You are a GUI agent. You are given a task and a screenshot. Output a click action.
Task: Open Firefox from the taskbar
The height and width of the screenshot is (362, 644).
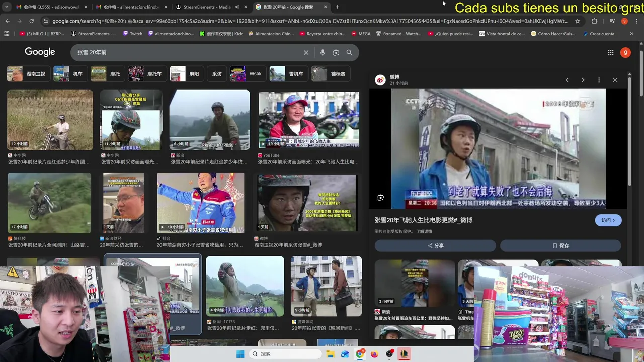[x=374, y=354]
